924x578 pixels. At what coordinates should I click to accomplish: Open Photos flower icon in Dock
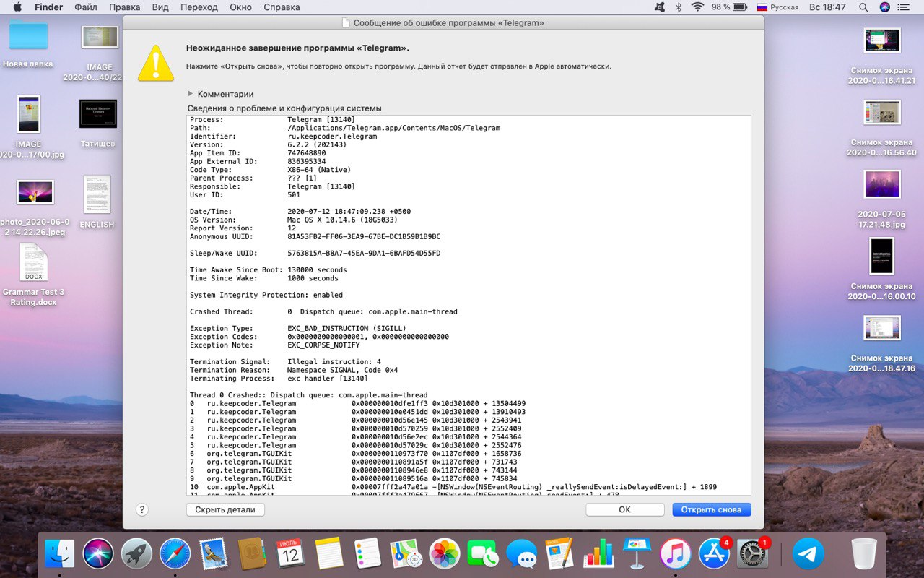point(445,554)
